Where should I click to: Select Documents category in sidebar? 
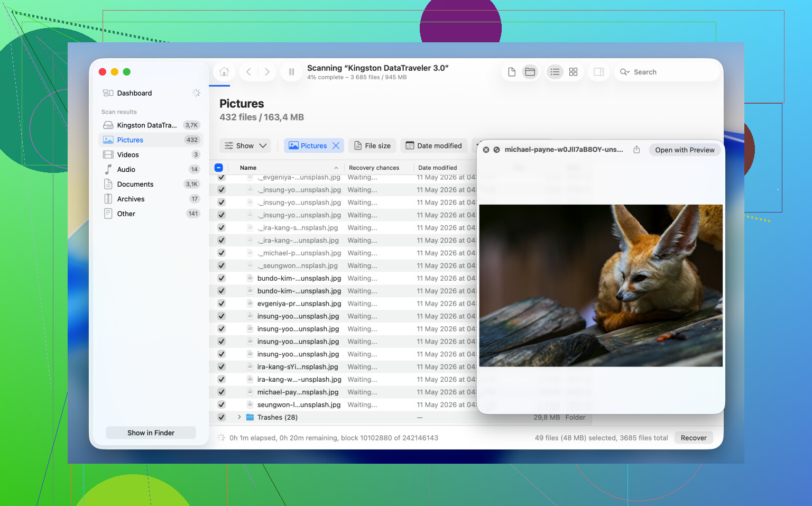pos(151,185)
